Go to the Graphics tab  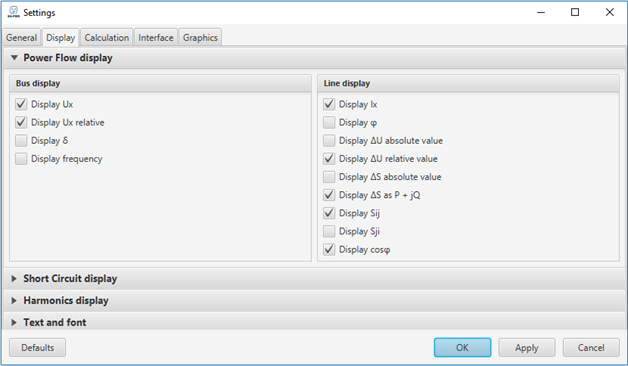pyautogui.click(x=200, y=38)
